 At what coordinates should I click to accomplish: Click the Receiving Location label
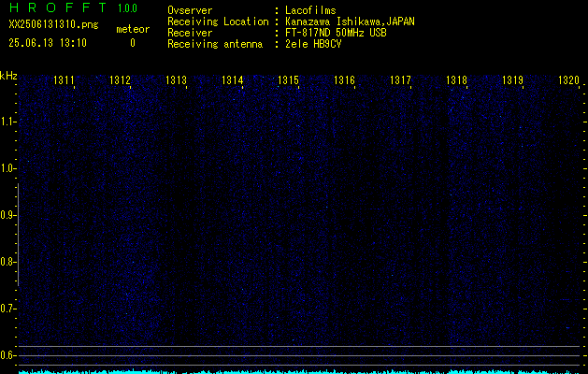click(x=218, y=22)
